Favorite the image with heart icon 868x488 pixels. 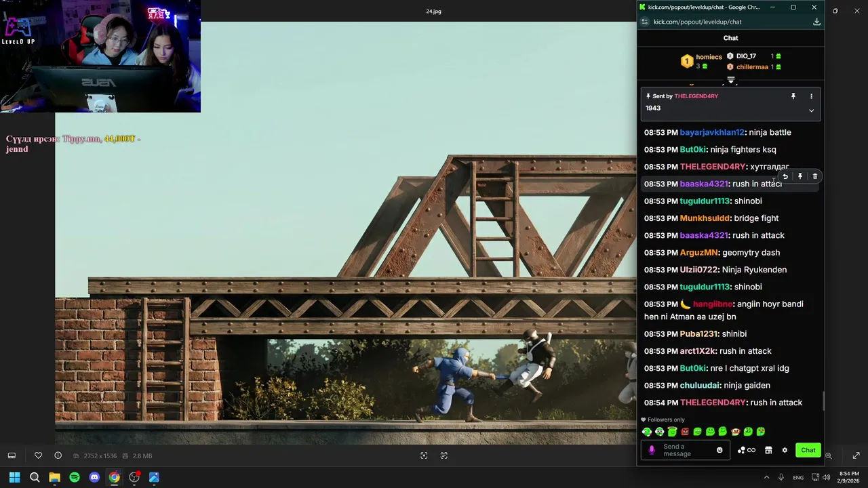click(x=38, y=455)
